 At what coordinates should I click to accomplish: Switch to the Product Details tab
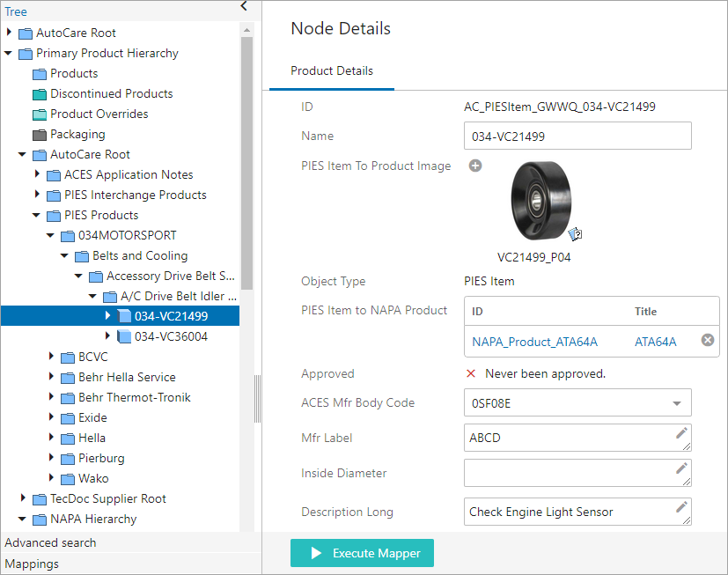pos(332,71)
